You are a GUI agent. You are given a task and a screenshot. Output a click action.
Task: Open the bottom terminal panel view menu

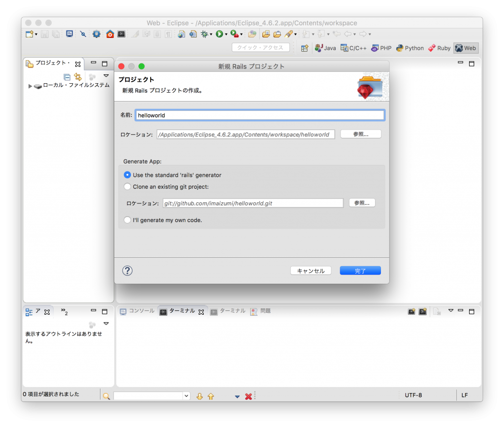[x=451, y=310]
